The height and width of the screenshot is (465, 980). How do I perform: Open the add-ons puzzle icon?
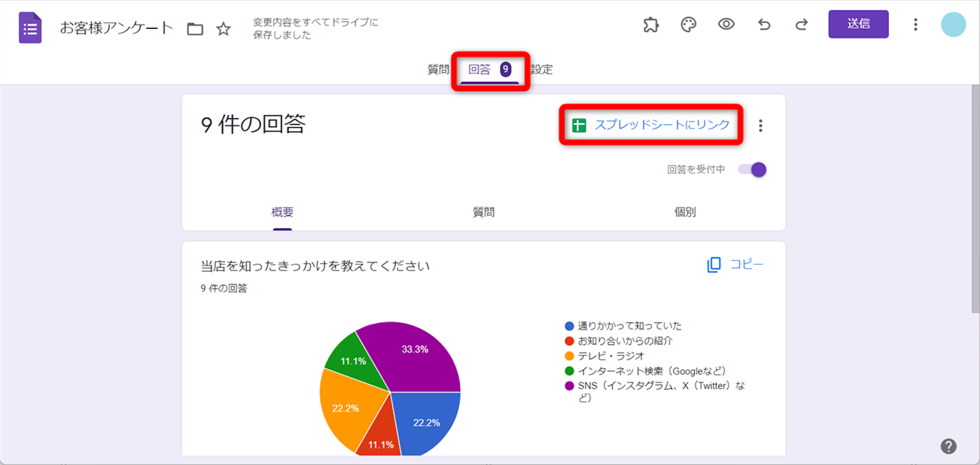pyautogui.click(x=651, y=24)
